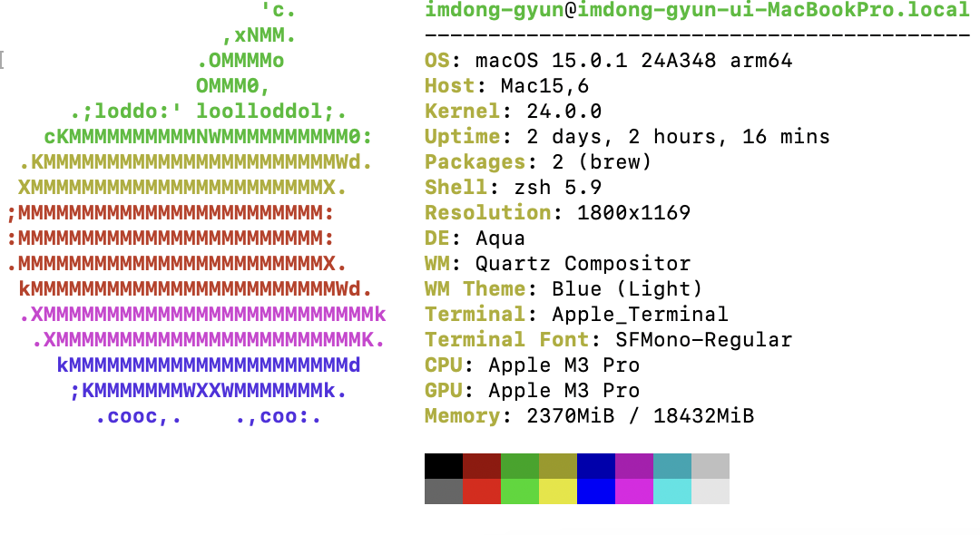Image resolution: width=980 pixels, height=535 pixels.
Task: Click the WM value Quartz Compositor
Action: [583, 264]
